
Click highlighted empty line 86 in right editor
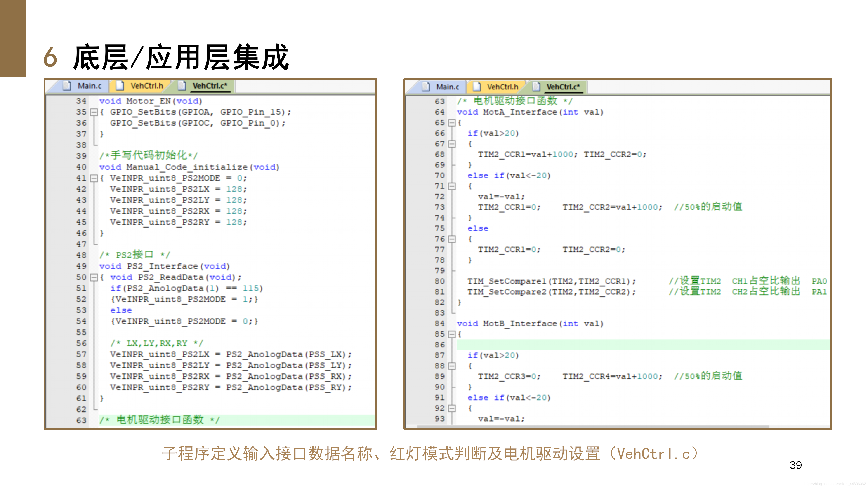643,345
